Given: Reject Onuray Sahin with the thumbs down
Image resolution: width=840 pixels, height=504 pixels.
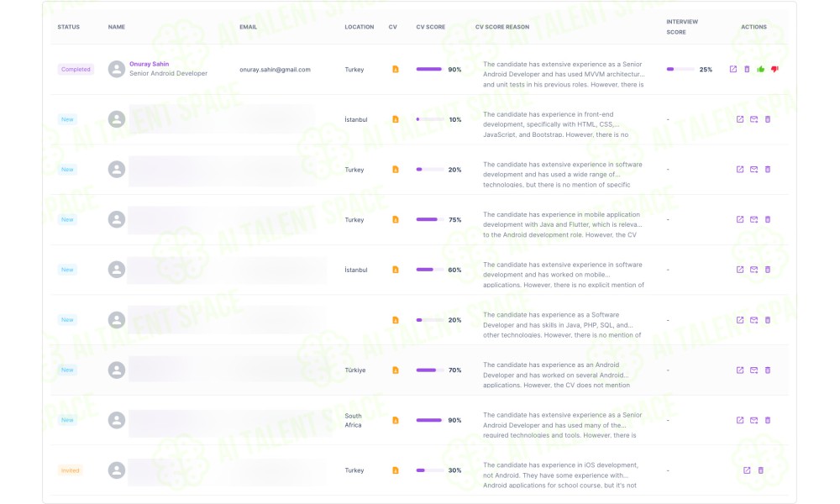Looking at the screenshot, I should pyautogui.click(x=774, y=69).
